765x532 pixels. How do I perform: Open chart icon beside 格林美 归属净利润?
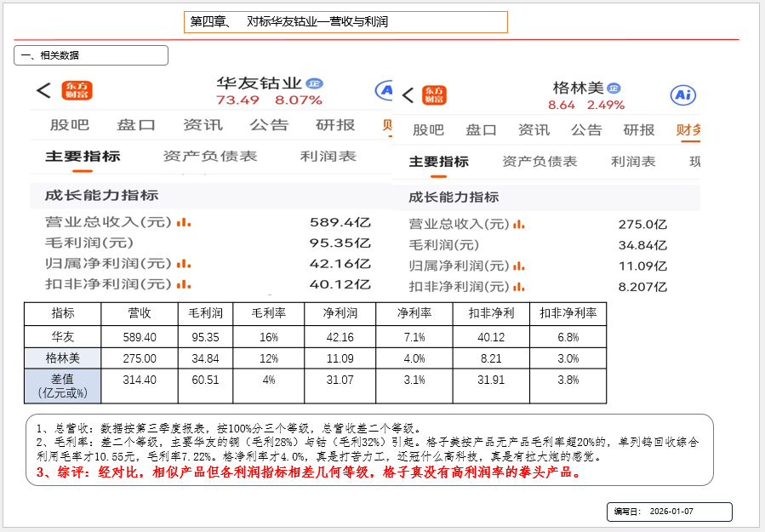pyautogui.click(x=519, y=266)
